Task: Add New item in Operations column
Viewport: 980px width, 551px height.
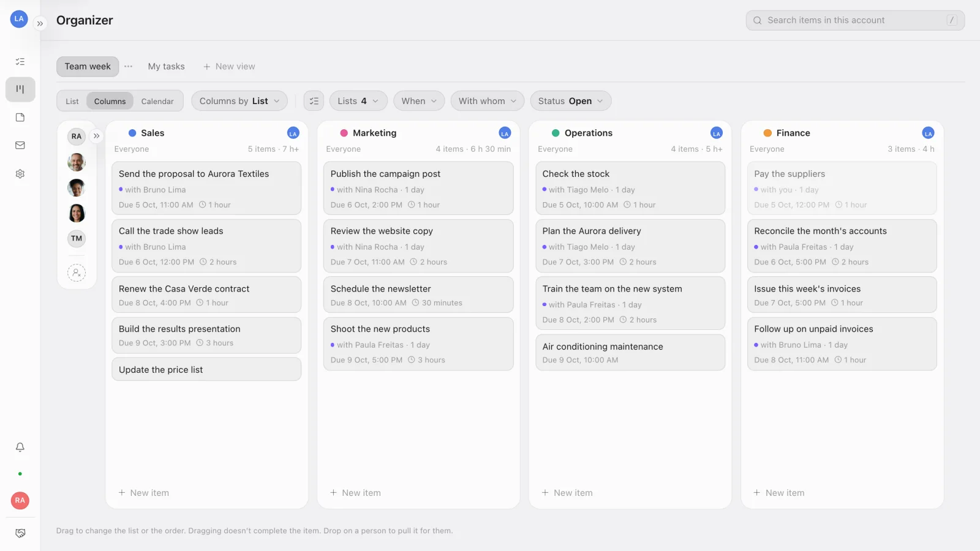Action: pos(567,493)
